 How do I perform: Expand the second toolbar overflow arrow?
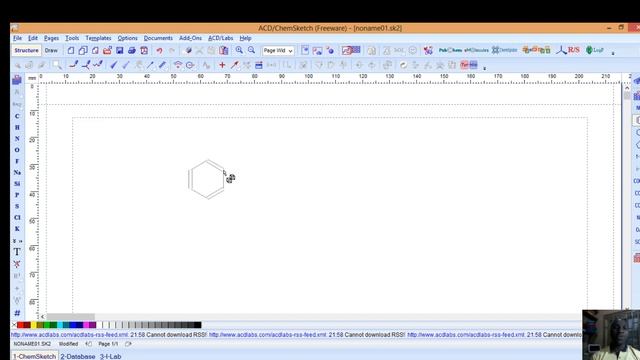(484, 68)
